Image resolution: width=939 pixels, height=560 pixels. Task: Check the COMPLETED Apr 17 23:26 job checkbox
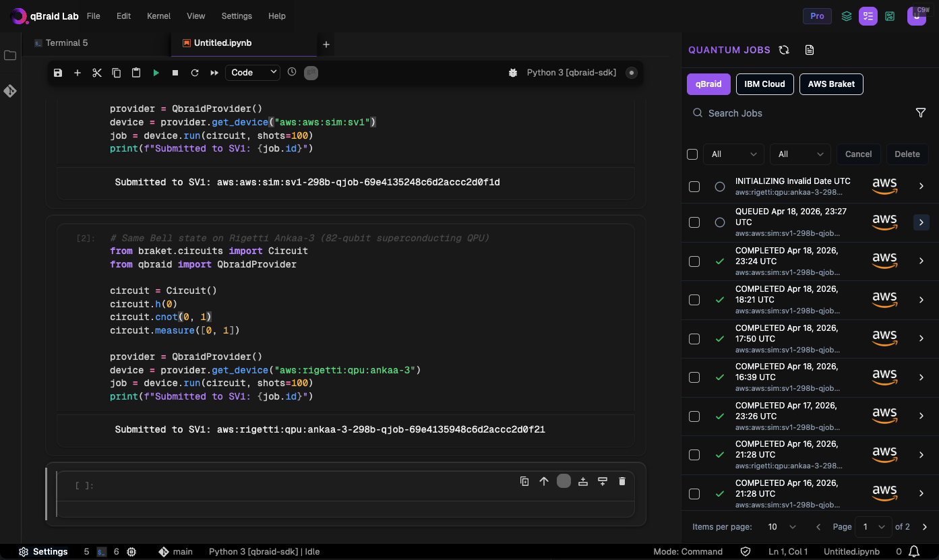694,416
